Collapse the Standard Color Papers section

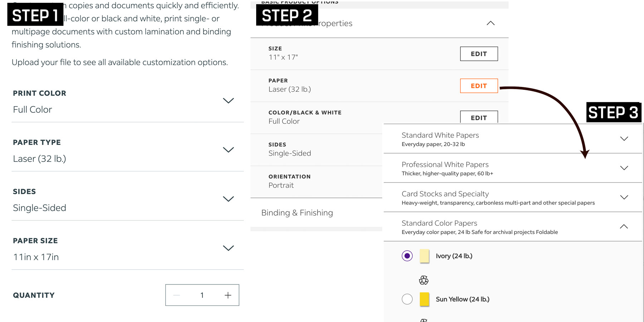624,226
